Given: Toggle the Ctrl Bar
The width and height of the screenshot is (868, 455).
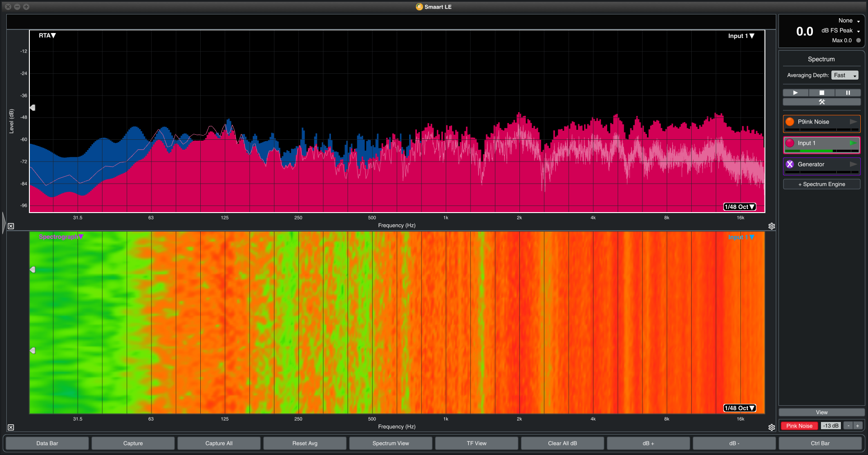Looking at the screenshot, I should tap(820, 443).
